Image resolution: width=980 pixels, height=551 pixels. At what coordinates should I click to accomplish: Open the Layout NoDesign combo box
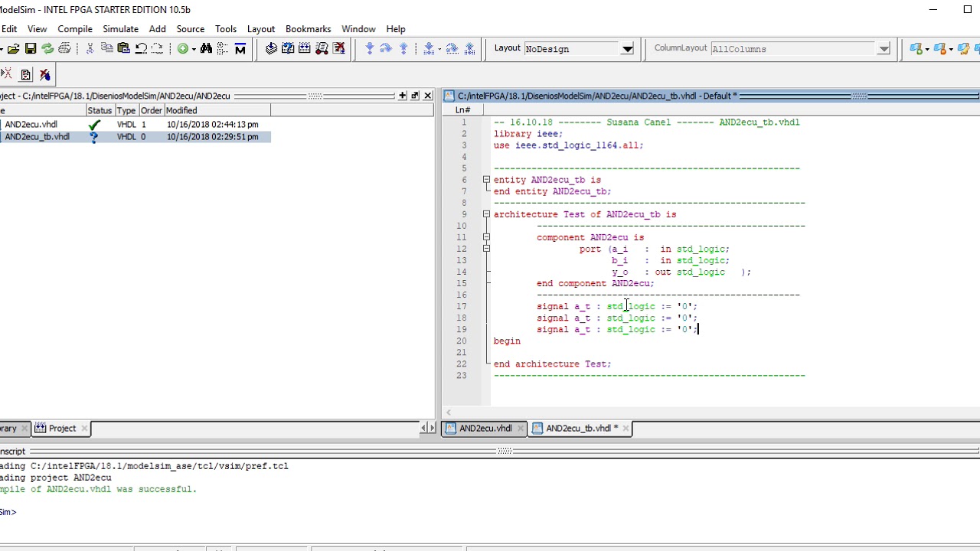(627, 49)
